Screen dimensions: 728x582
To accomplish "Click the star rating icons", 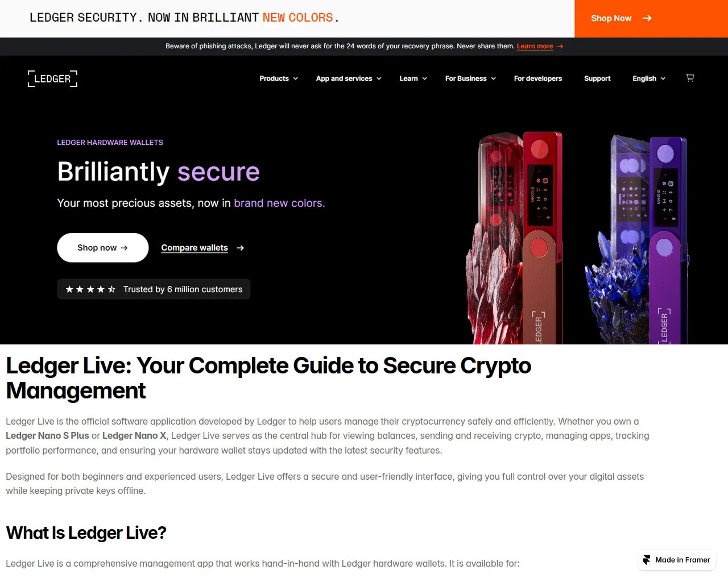I will tap(90, 289).
